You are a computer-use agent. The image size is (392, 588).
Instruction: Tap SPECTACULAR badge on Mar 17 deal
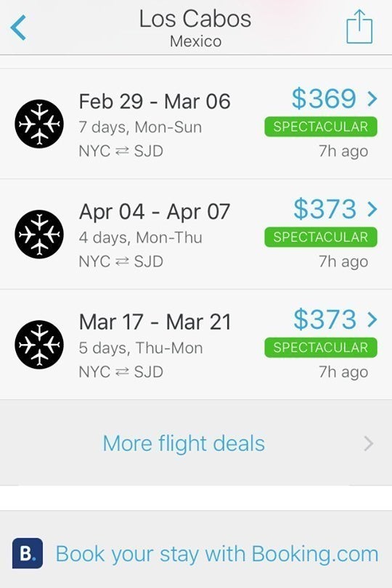pos(321,347)
